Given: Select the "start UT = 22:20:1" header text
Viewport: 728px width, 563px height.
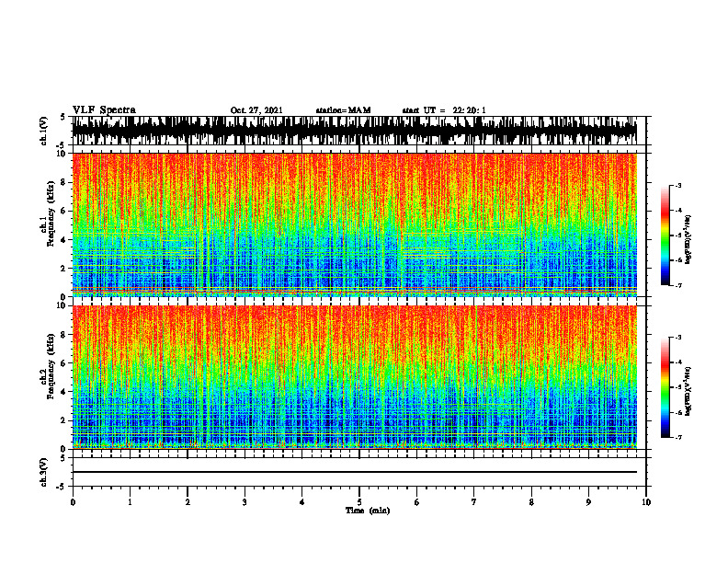Looking at the screenshot, I should pos(444,110).
